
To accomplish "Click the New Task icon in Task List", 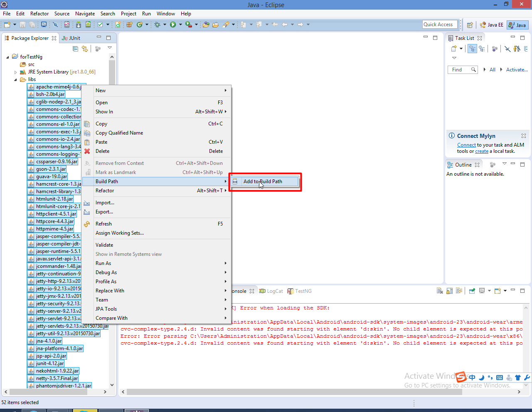I will tap(454, 49).
